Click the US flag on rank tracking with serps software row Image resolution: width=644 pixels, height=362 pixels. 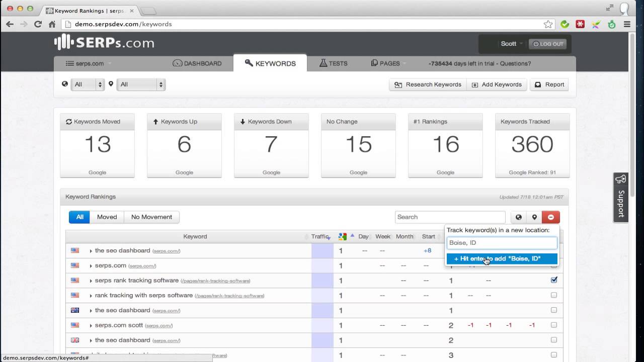coord(75,295)
